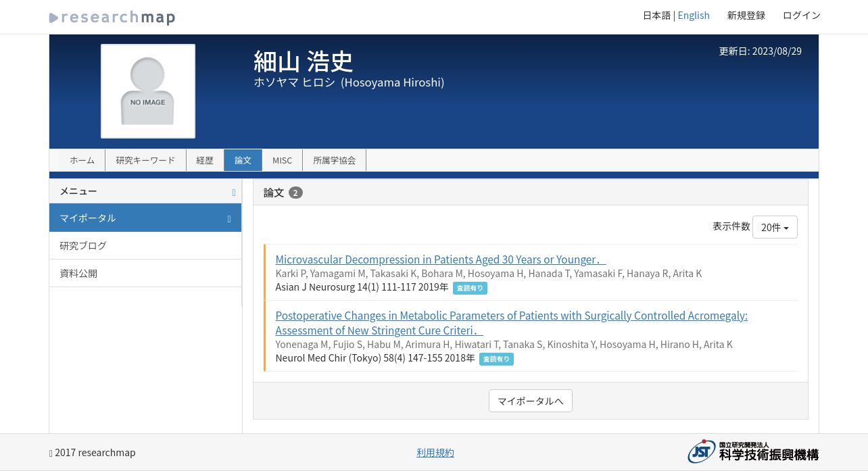Click Asian J Neurosurg 14(1) 111-117 citation

click(x=362, y=287)
